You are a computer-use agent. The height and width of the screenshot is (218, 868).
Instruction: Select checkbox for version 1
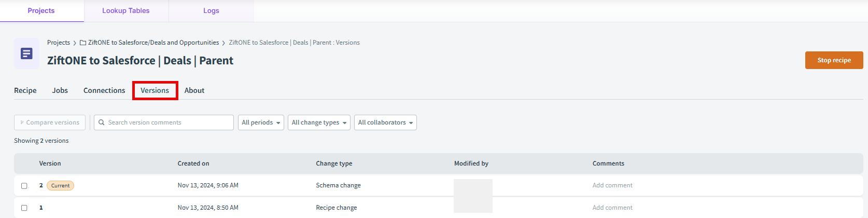coord(24,208)
